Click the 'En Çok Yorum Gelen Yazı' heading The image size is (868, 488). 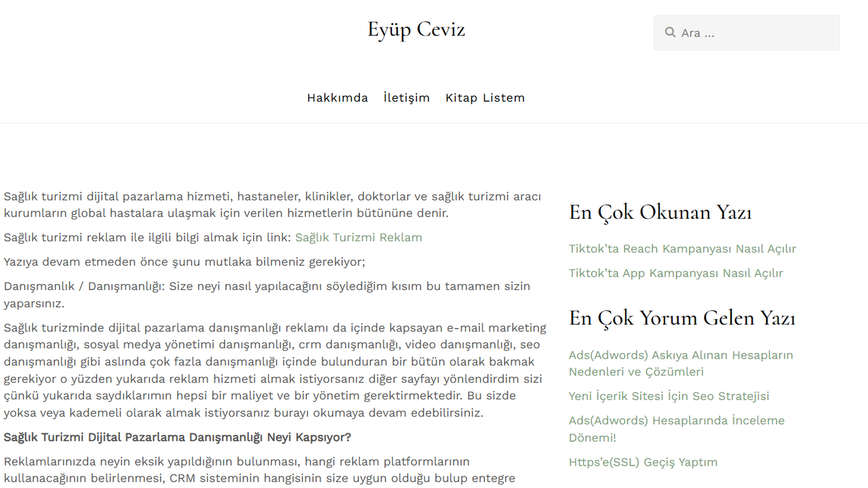tap(682, 318)
